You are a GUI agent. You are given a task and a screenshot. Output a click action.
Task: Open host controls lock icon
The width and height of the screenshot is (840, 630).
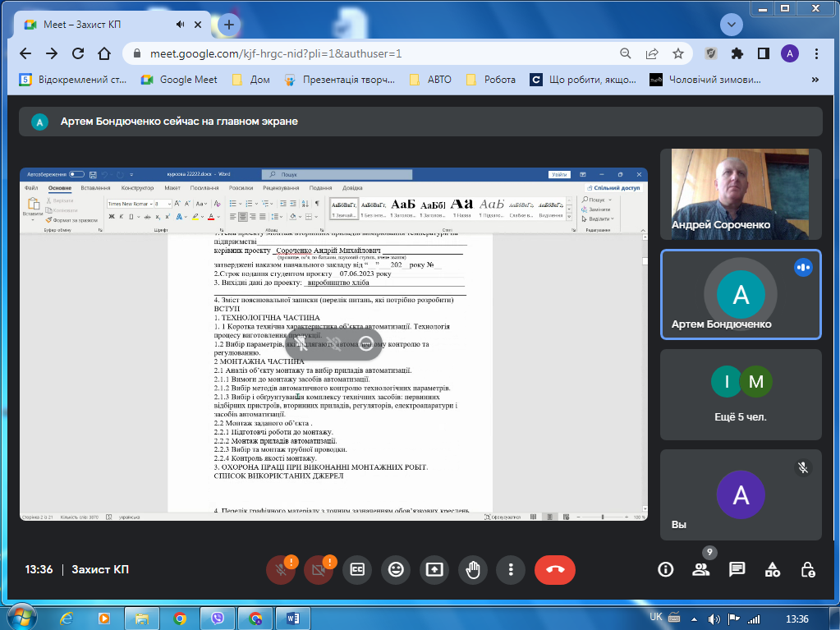tap(808, 569)
